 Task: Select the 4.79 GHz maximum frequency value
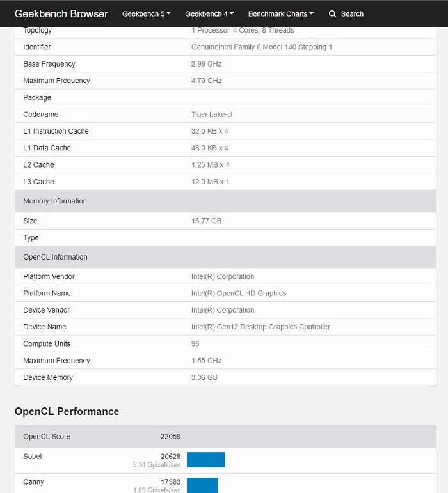(x=206, y=81)
